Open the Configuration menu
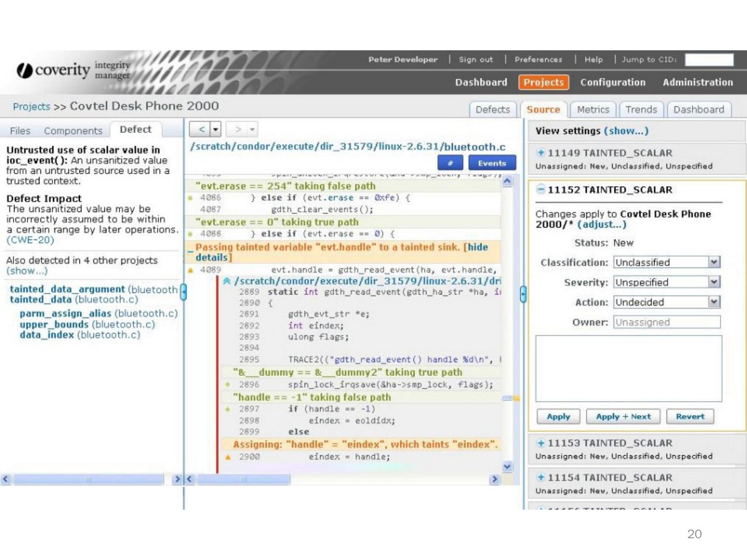This screenshot has height=560, width=747. point(613,82)
